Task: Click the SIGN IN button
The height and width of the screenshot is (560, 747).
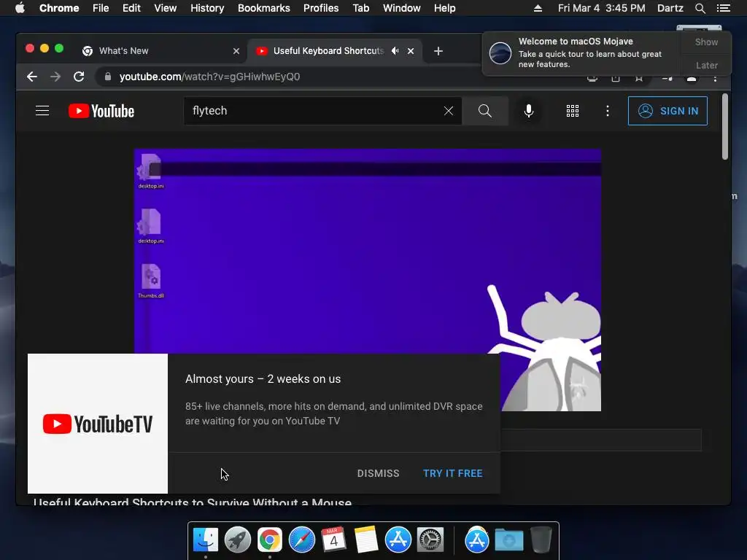Action: [667, 111]
